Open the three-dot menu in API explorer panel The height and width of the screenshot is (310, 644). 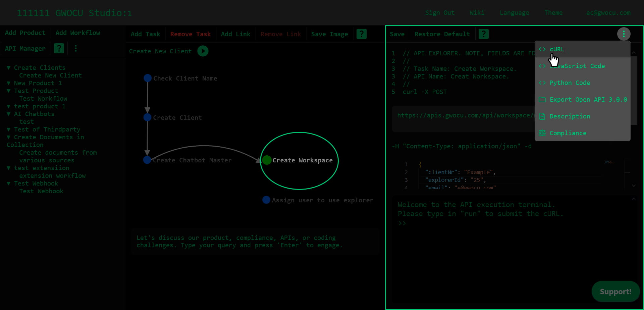(624, 34)
